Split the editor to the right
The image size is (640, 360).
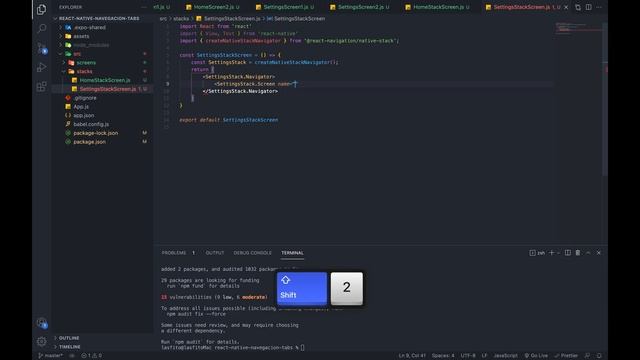point(588,7)
